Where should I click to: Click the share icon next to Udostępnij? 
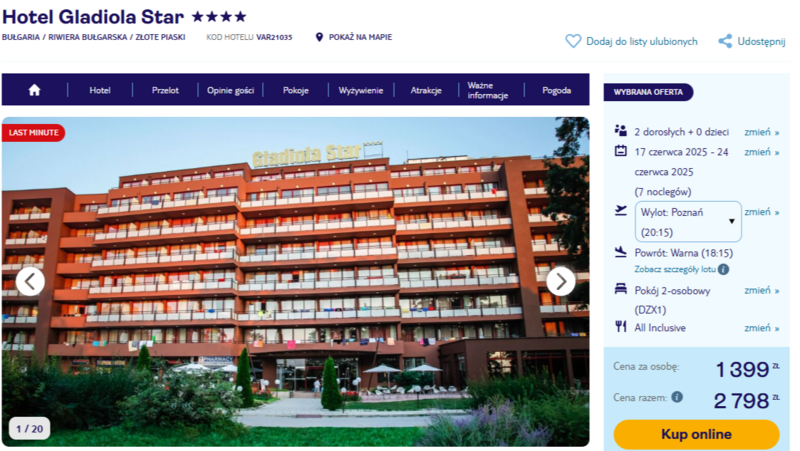[725, 41]
